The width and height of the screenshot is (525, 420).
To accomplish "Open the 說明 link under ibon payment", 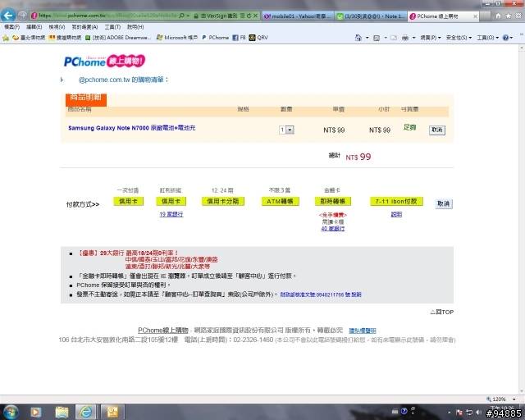I will pos(396,214).
